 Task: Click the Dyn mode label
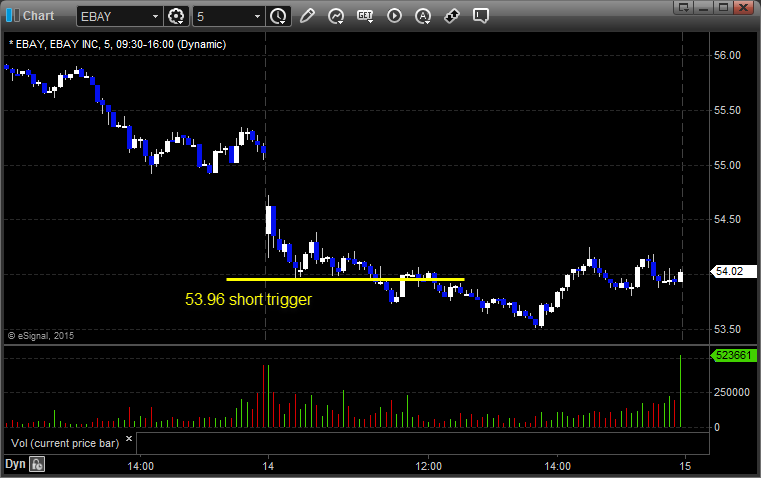[15, 464]
